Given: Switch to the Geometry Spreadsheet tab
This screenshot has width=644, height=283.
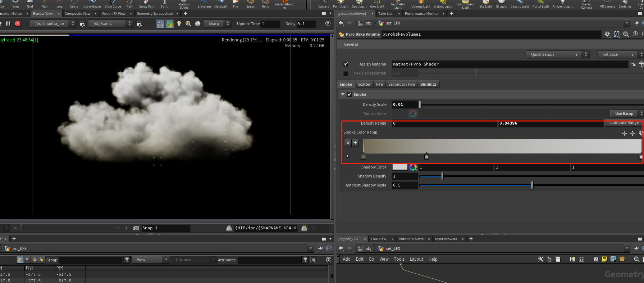Looking at the screenshot, I should point(155,14).
